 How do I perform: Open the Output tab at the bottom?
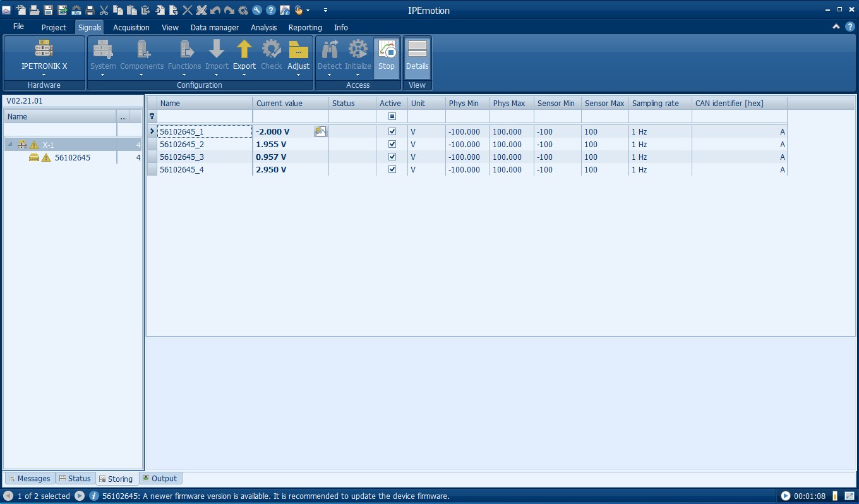pyautogui.click(x=160, y=478)
